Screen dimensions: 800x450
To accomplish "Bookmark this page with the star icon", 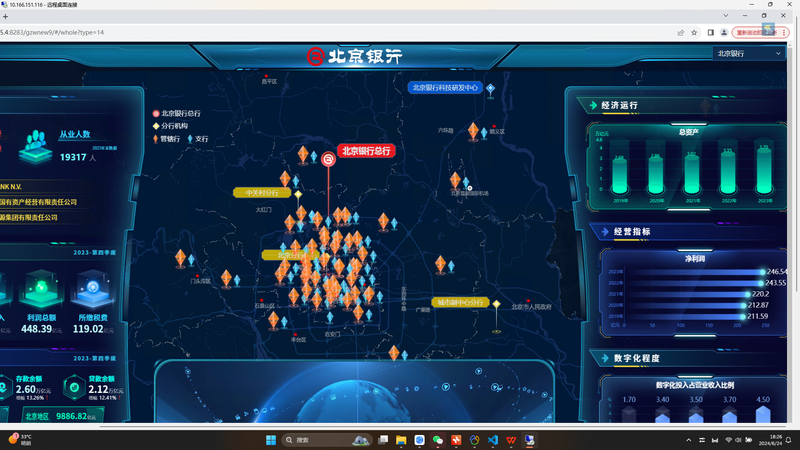I will (694, 33).
